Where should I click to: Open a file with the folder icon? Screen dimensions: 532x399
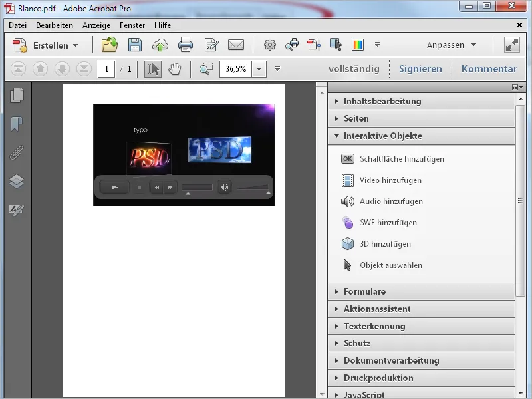point(110,45)
